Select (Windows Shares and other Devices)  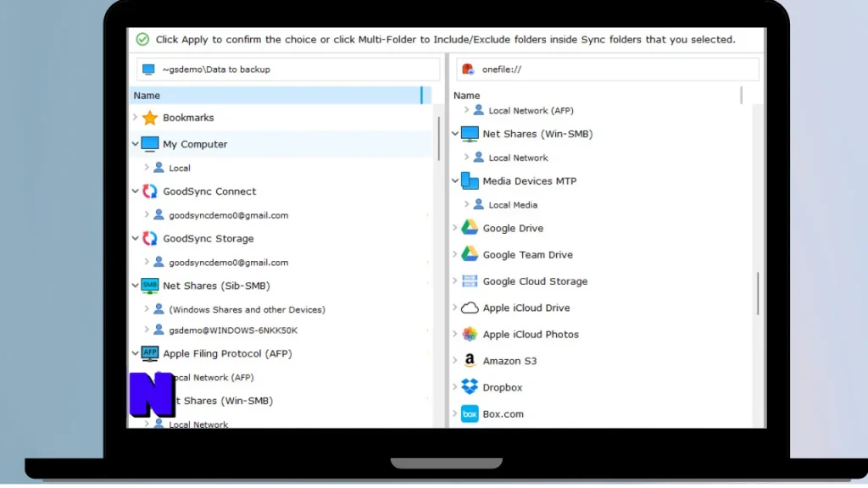click(x=247, y=310)
